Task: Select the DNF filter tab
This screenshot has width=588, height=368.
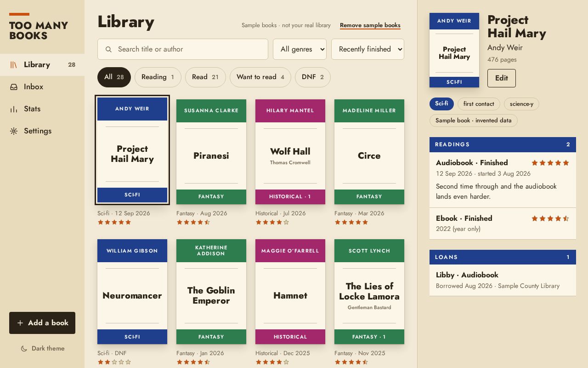Action: [x=313, y=77]
